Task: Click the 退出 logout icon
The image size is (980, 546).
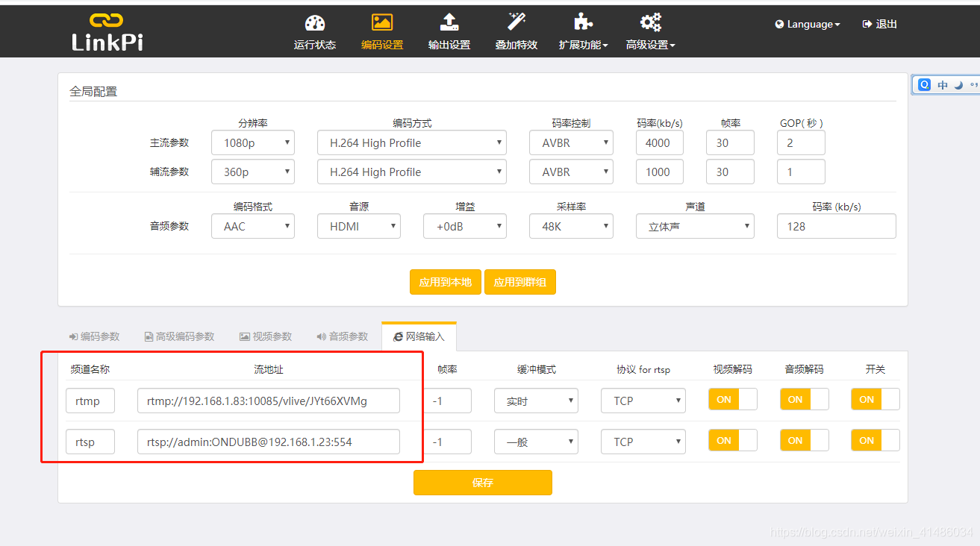Action: [867, 25]
